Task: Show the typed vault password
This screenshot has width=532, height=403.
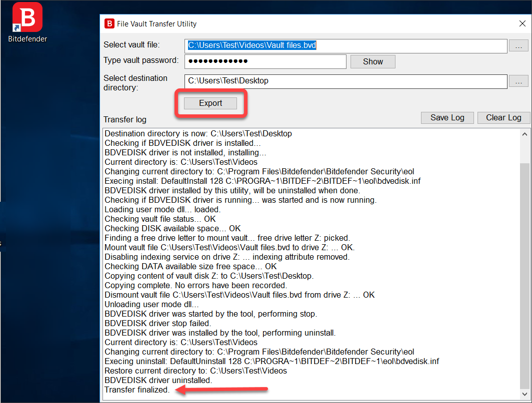Action: click(372, 61)
